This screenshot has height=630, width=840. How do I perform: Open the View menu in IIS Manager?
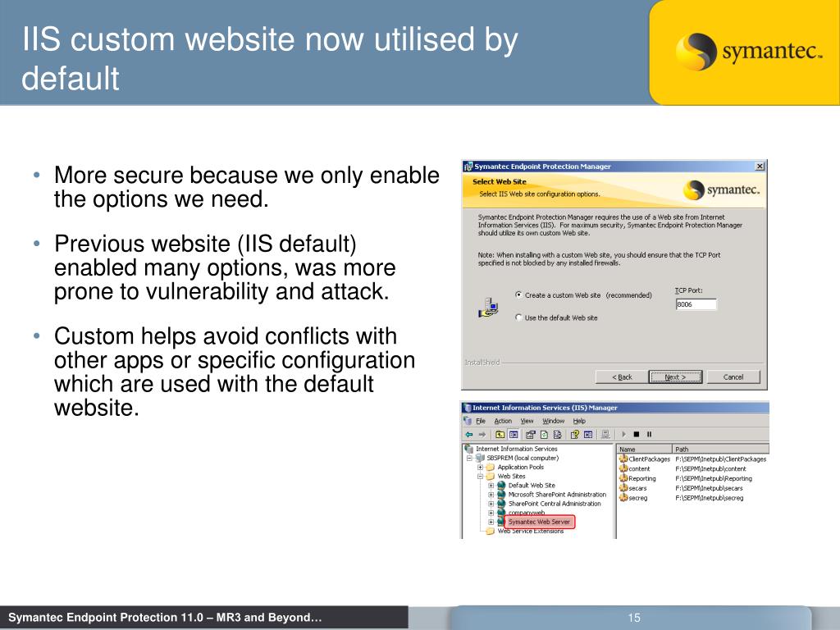(527, 421)
